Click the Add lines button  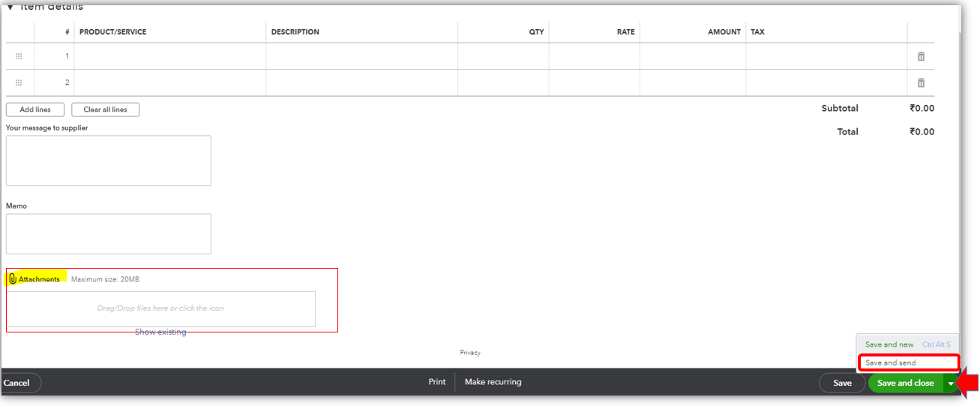pyautogui.click(x=34, y=110)
